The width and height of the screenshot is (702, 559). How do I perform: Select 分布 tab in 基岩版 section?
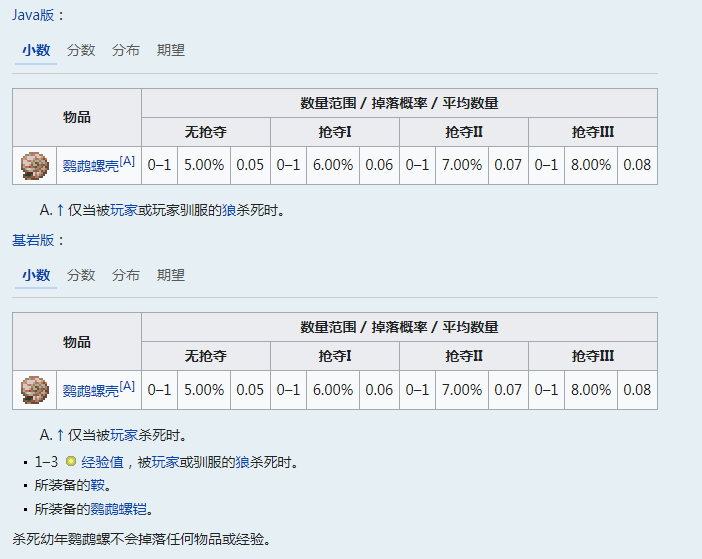click(126, 275)
